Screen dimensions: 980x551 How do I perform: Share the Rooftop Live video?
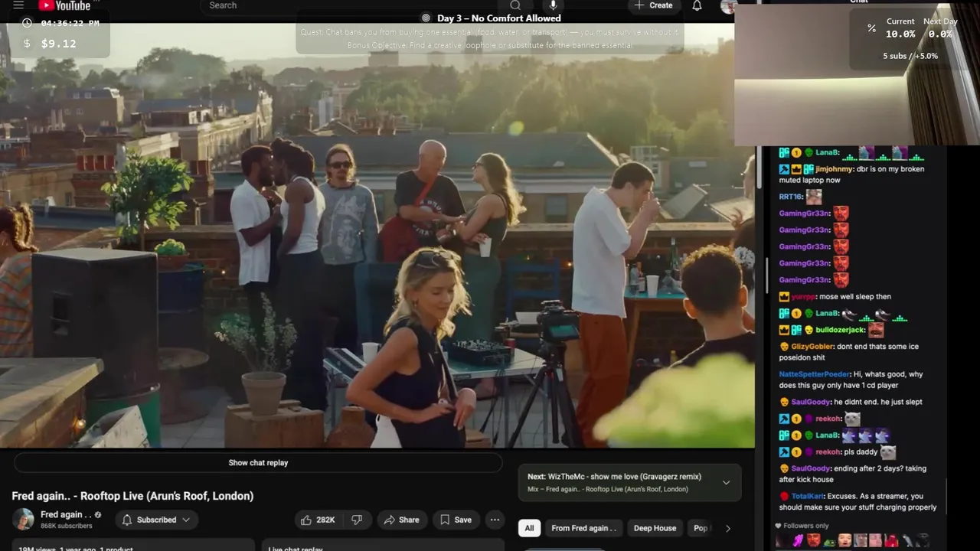[x=401, y=520]
